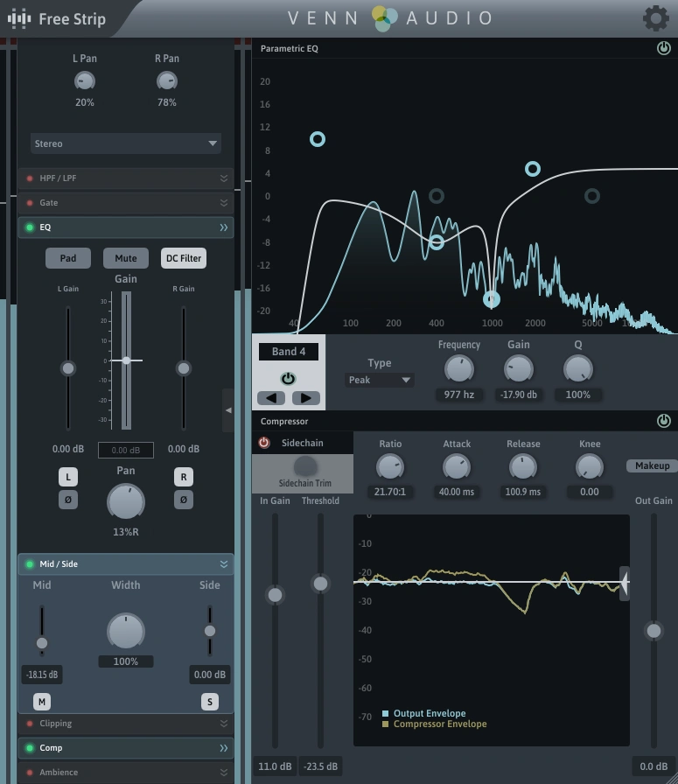Click the EQ Q knob
This screenshot has height=784, width=678.
pos(578,369)
